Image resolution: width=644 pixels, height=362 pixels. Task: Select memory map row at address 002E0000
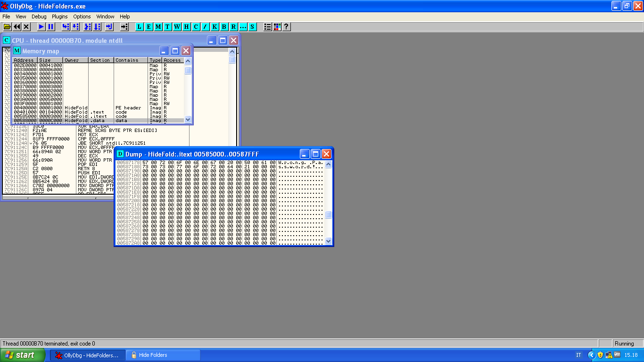[98, 65]
